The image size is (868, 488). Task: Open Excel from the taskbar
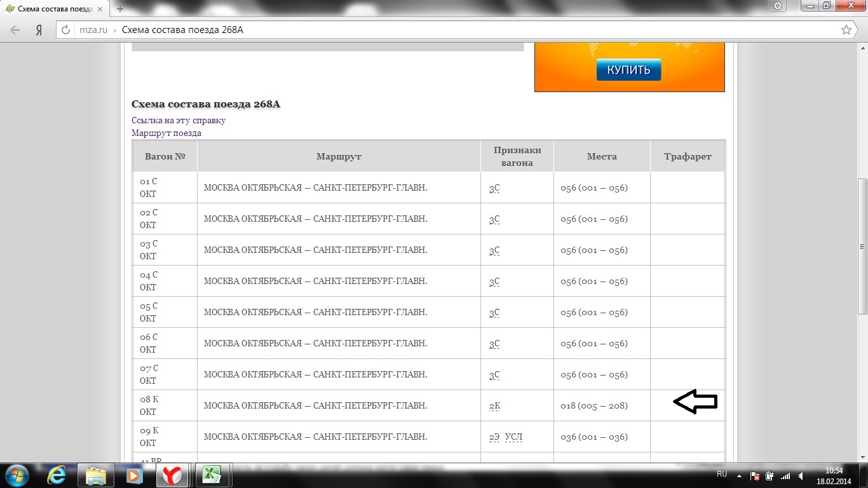click(x=211, y=475)
